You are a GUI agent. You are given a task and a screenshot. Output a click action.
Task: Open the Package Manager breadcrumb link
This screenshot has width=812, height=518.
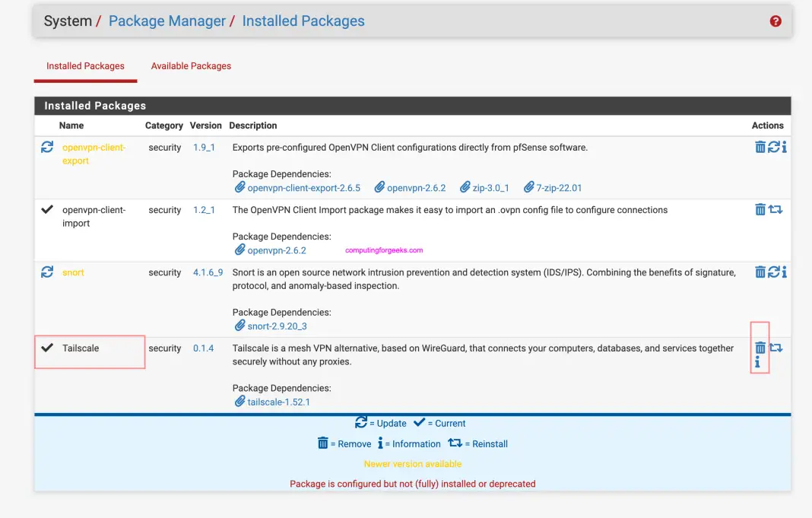coord(167,21)
